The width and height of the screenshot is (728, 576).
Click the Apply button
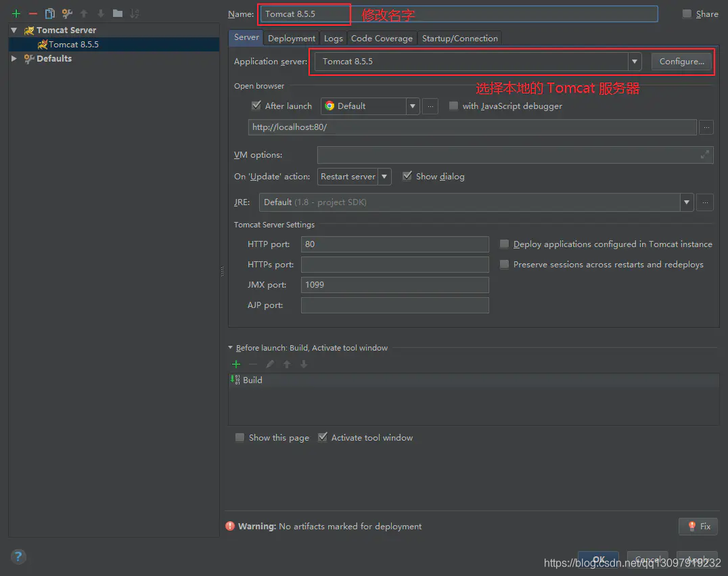pos(697,559)
